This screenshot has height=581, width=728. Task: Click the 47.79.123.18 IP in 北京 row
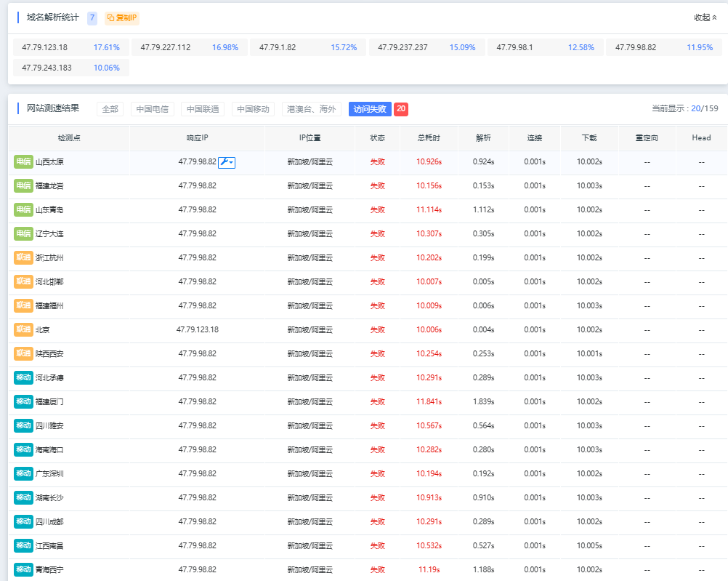[x=197, y=330]
